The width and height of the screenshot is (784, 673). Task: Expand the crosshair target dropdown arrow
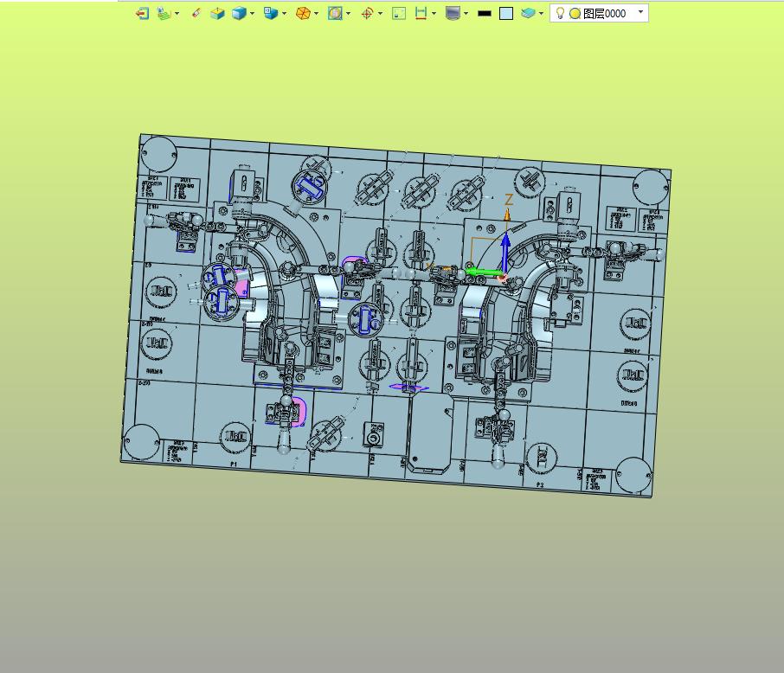click(380, 14)
